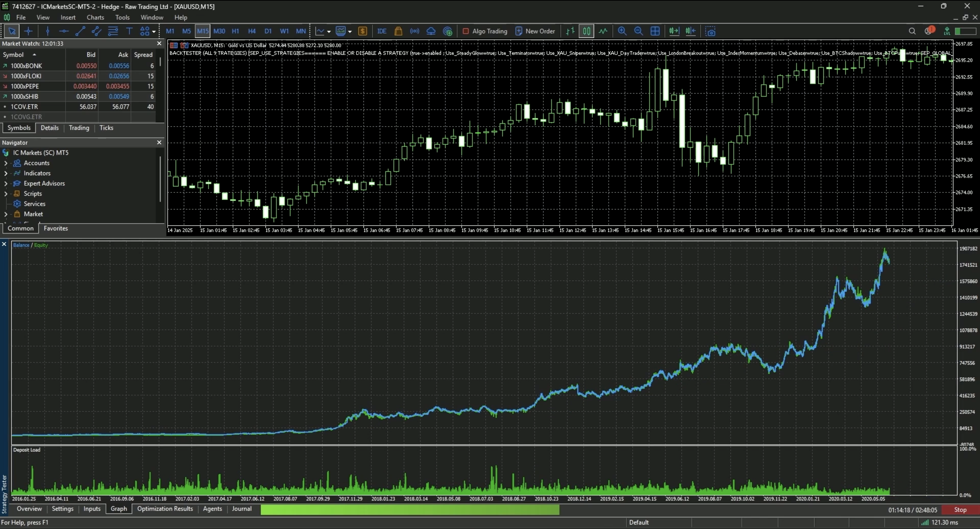Open the MetaEditor IDE
Screen dimensions: 980x529
[x=382, y=31]
